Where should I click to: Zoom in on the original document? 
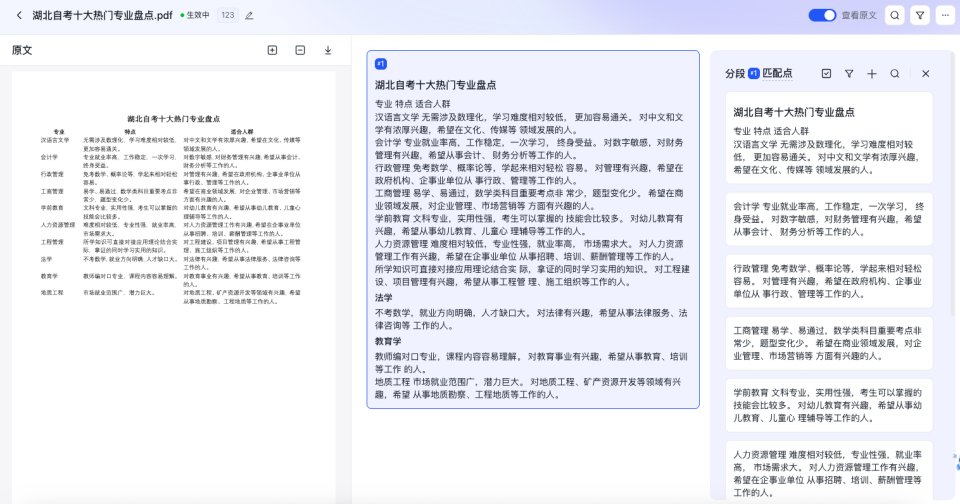point(272,50)
